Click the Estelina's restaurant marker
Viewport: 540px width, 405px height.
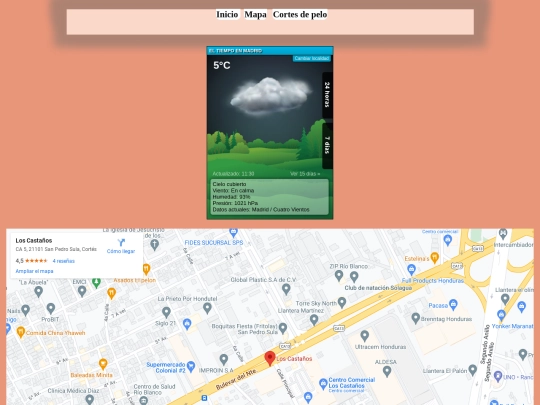tap(435, 257)
